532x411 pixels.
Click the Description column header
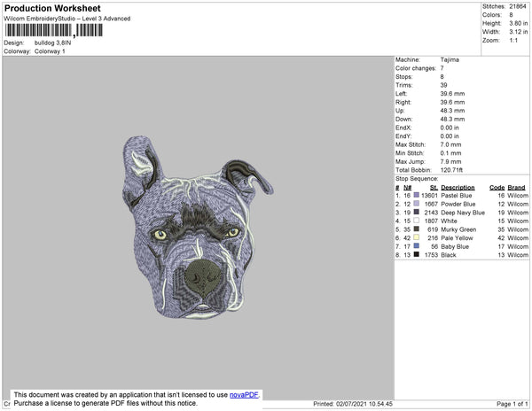click(458, 188)
